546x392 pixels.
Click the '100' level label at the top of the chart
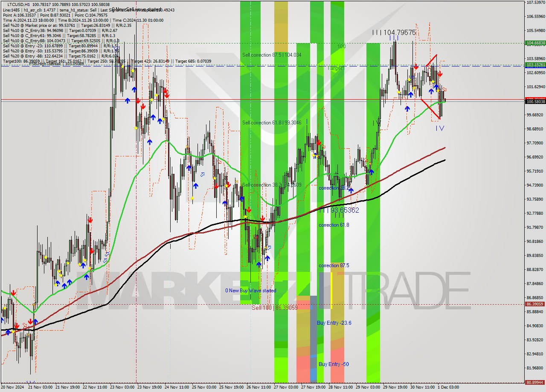coord(342,46)
